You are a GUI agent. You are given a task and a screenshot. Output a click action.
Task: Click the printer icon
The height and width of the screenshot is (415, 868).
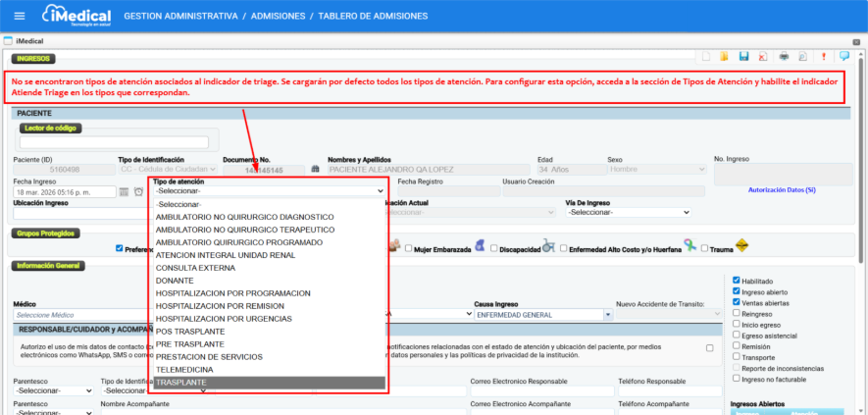pyautogui.click(x=783, y=57)
